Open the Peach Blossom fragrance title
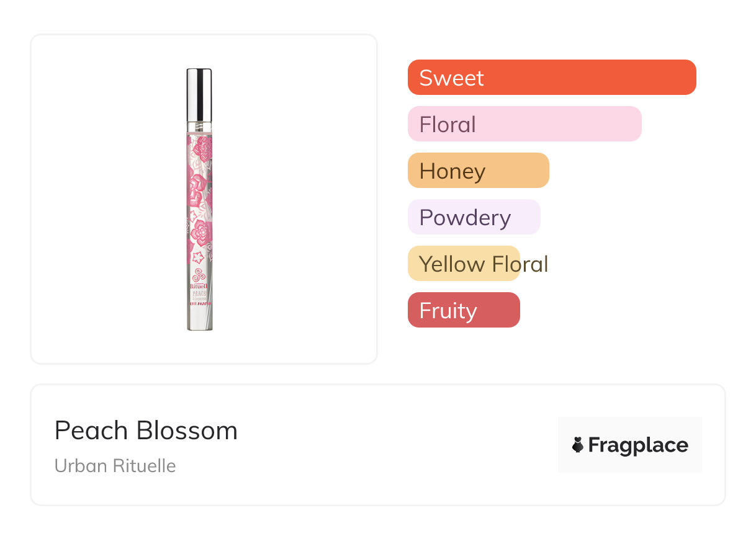Viewport: 756px width, 536px height. pos(146,431)
